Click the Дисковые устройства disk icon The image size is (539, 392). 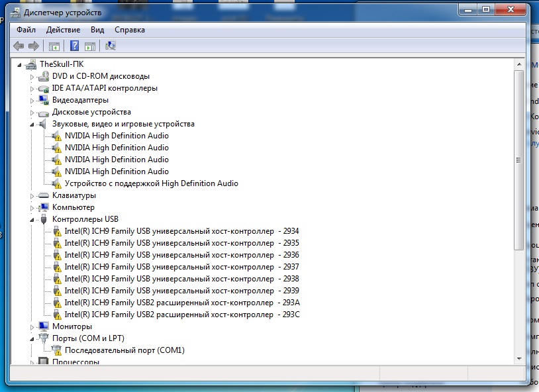pos(44,113)
